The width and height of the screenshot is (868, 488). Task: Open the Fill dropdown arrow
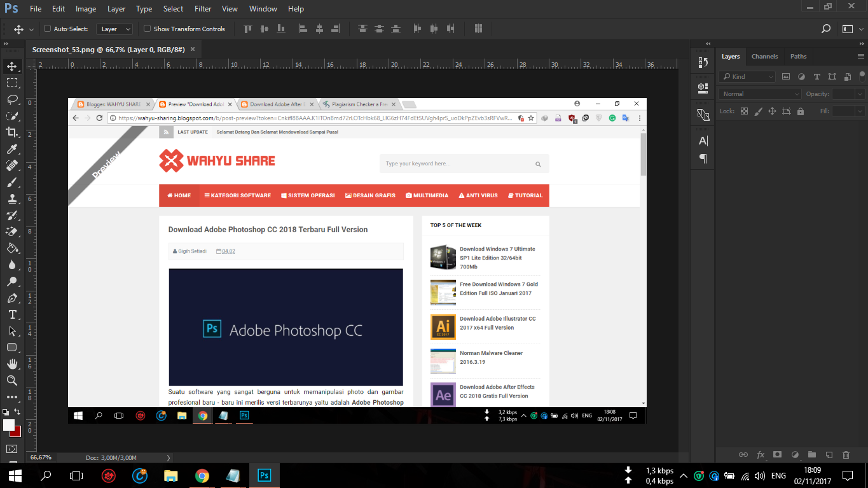[x=860, y=111]
